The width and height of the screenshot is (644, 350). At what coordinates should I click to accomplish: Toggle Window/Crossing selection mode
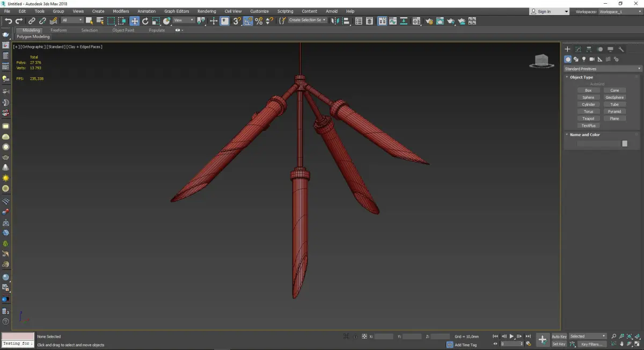[122, 21]
